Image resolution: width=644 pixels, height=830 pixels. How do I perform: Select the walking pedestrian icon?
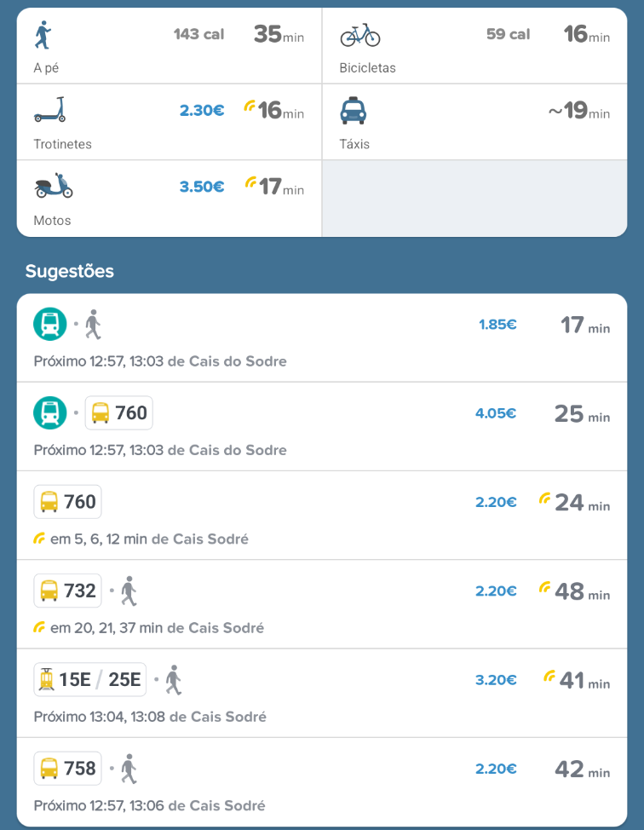(x=43, y=35)
